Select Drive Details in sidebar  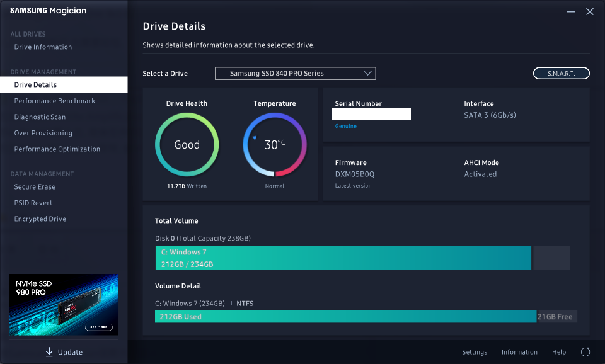pos(64,84)
